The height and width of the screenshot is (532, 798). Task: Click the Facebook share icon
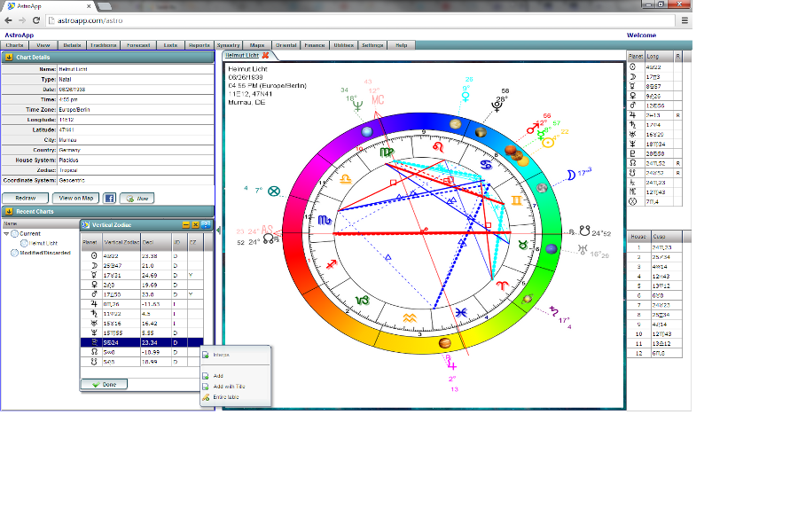tap(110, 198)
